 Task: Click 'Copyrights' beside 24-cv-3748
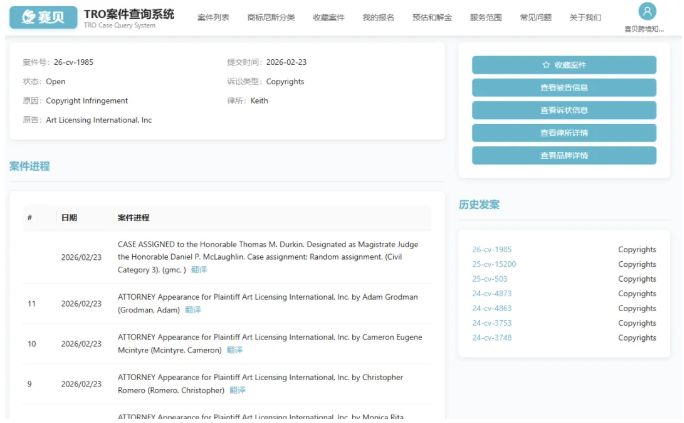(637, 338)
